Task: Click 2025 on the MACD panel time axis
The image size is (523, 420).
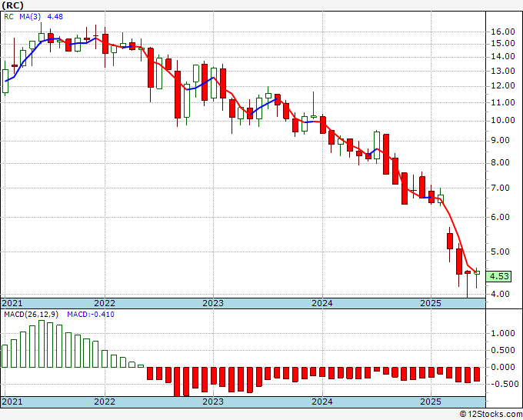Action: click(431, 402)
